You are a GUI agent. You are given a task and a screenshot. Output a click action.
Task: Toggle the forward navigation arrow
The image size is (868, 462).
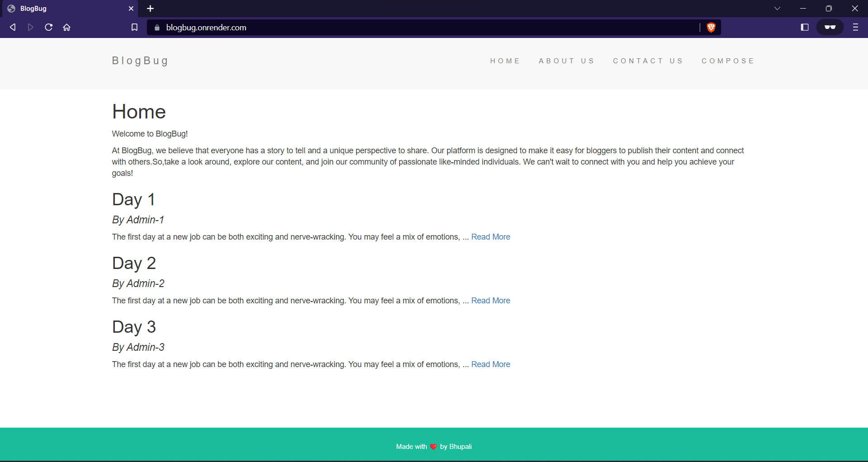coord(30,28)
